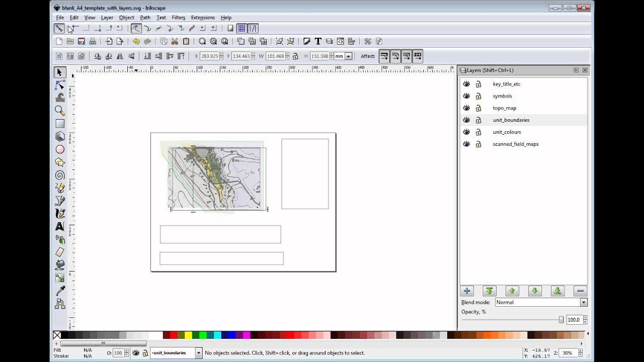Hide the symbols layer
Image resolution: width=644 pixels, height=362 pixels.
[466, 96]
